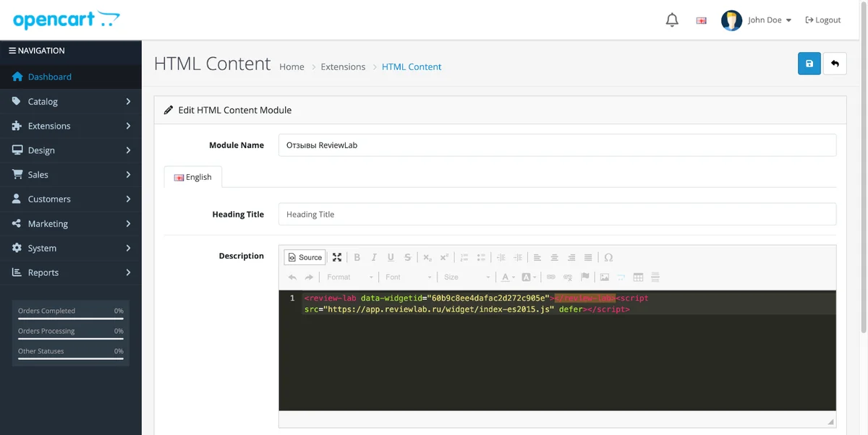868x435 pixels.
Task: Click the OpenCart logo
Action: tap(67, 20)
